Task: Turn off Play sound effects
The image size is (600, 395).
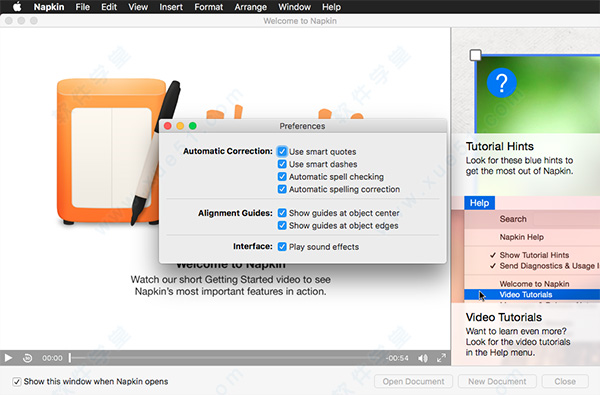Action: tap(282, 247)
